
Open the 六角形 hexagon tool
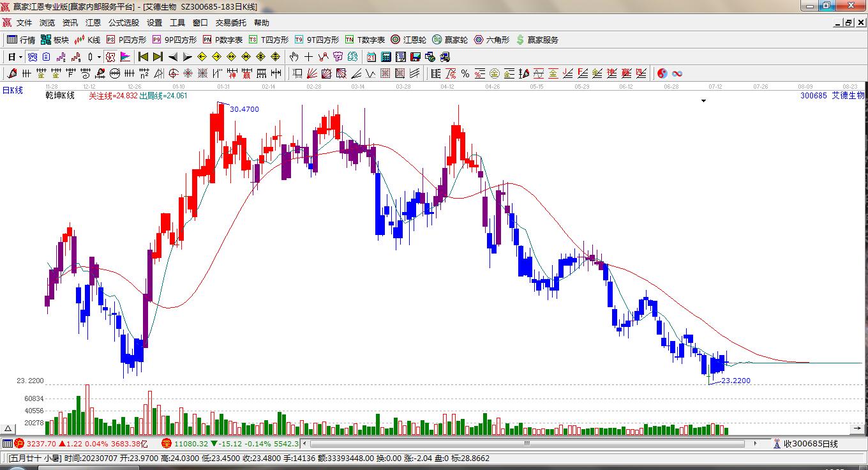(491, 40)
